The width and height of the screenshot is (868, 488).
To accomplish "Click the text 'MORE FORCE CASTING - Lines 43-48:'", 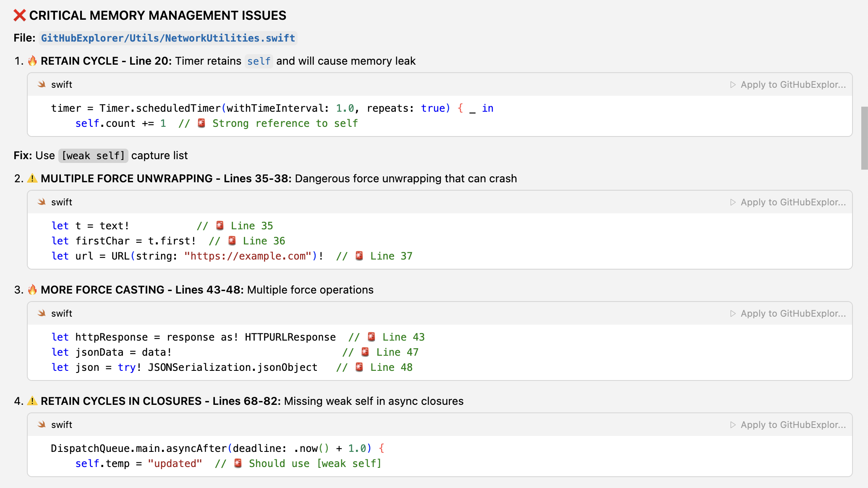I will pos(142,290).
